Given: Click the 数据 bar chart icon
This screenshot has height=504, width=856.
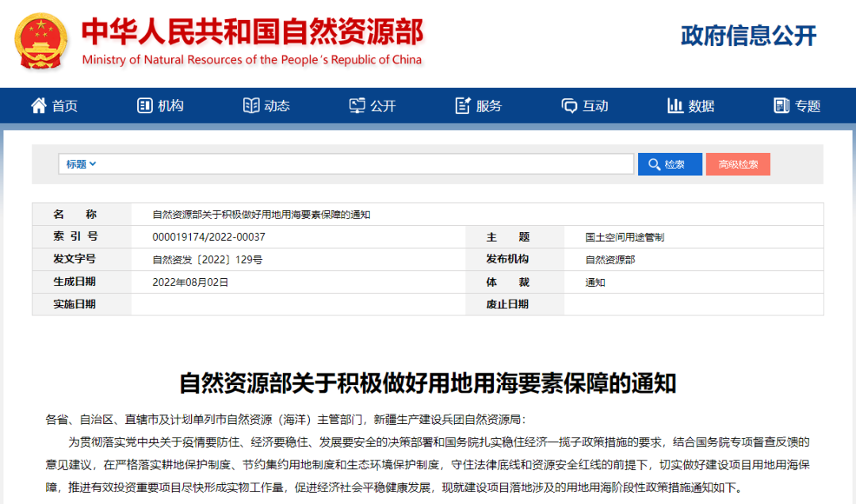Looking at the screenshot, I should [x=675, y=105].
